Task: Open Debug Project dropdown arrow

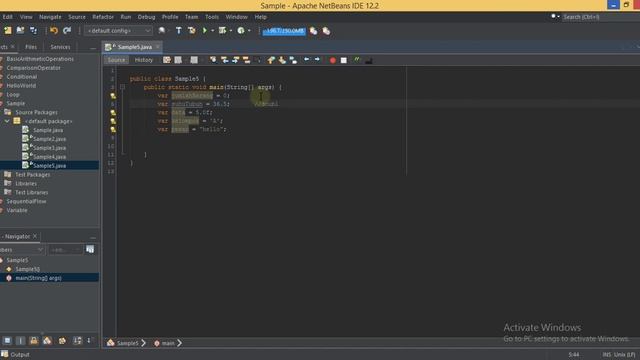Action: pyautogui.click(x=231, y=31)
